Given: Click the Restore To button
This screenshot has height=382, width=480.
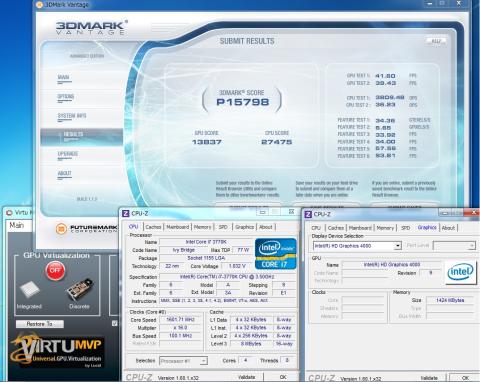Looking at the screenshot, I should pyautogui.click(x=40, y=324).
